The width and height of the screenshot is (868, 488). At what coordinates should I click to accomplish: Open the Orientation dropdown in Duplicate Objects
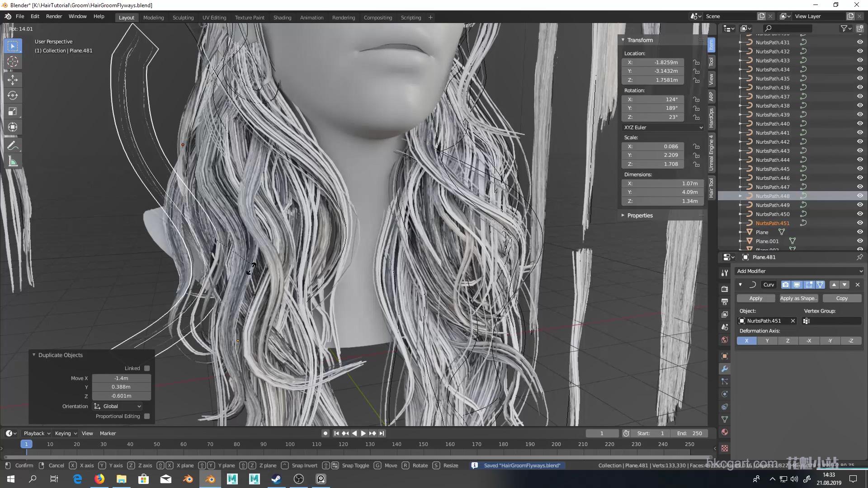pos(117,406)
